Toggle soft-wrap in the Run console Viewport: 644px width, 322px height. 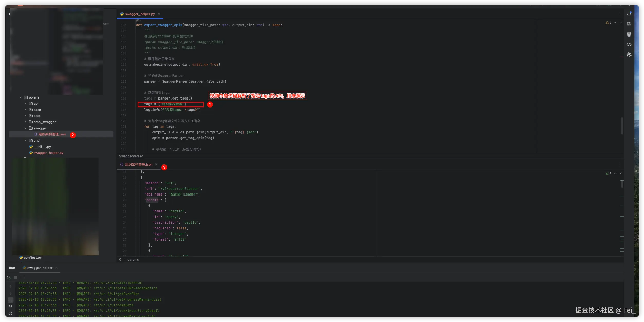pyautogui.click(x=11, y=300)
